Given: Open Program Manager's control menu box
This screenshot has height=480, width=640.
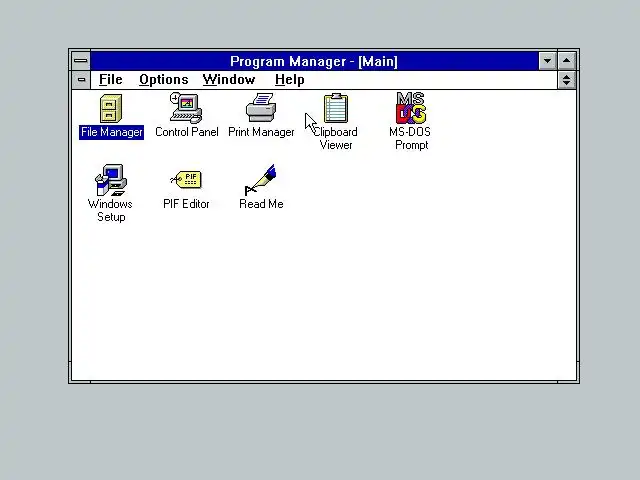Looking at the screenshot, I should 81,61.
